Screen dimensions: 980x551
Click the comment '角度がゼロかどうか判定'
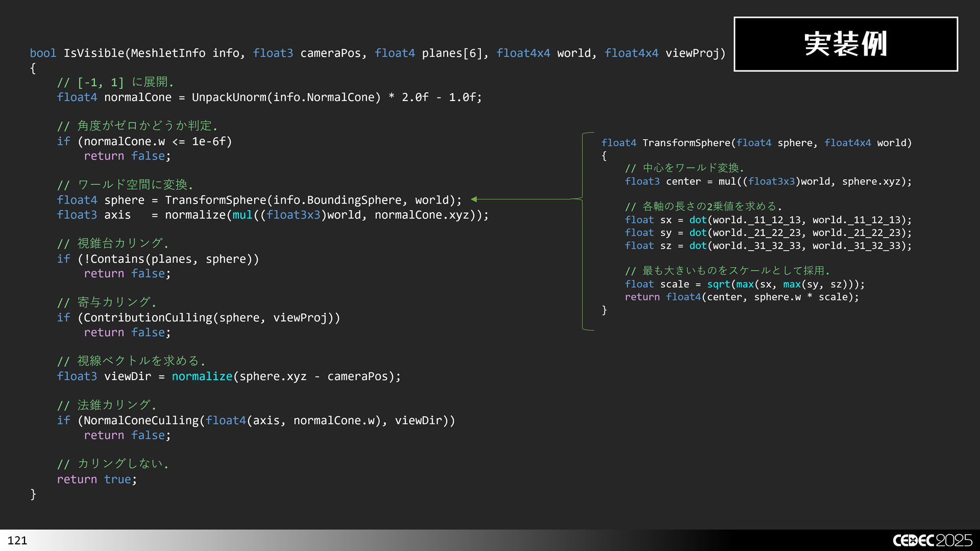click(138, 126)
